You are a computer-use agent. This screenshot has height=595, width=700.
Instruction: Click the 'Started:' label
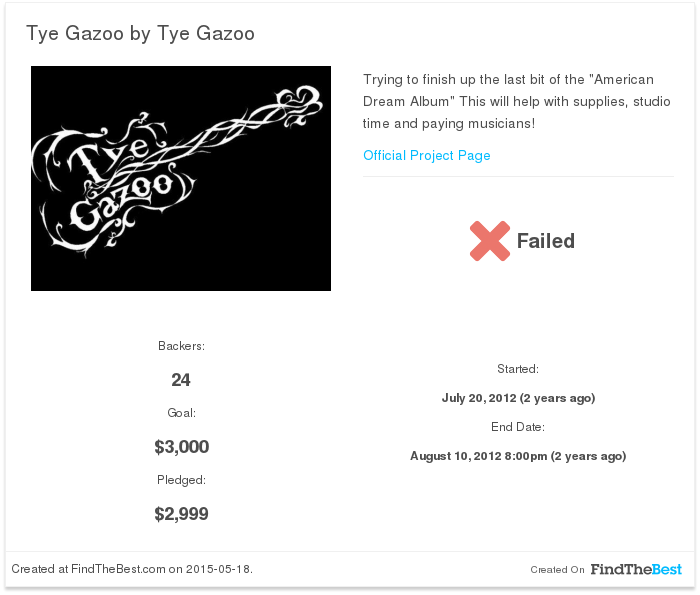tap(518, 369)
